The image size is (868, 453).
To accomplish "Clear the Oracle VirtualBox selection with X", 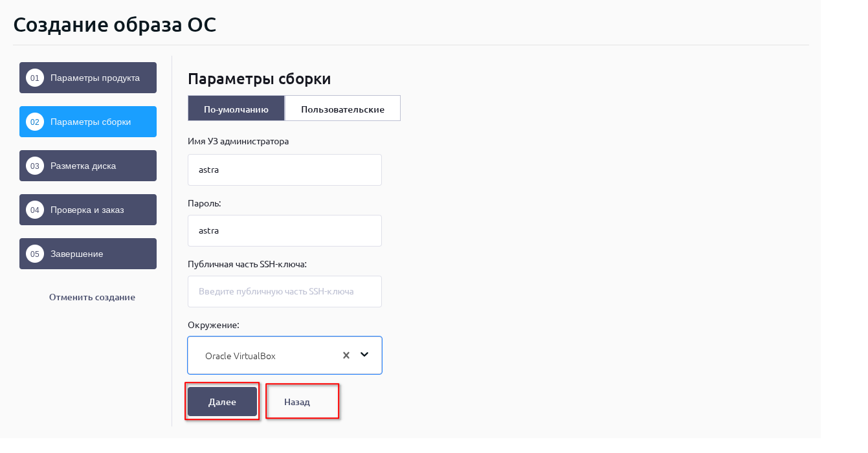I will click(346, 355).
